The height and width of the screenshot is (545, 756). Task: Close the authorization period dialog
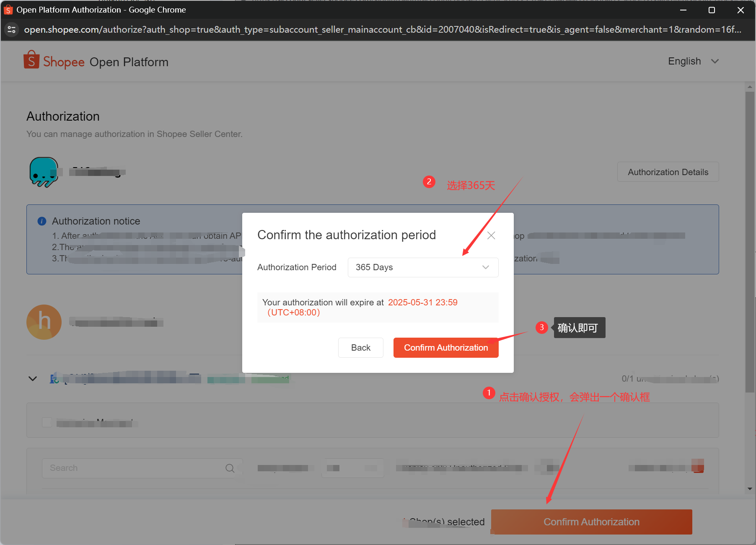tap(491, 235)
